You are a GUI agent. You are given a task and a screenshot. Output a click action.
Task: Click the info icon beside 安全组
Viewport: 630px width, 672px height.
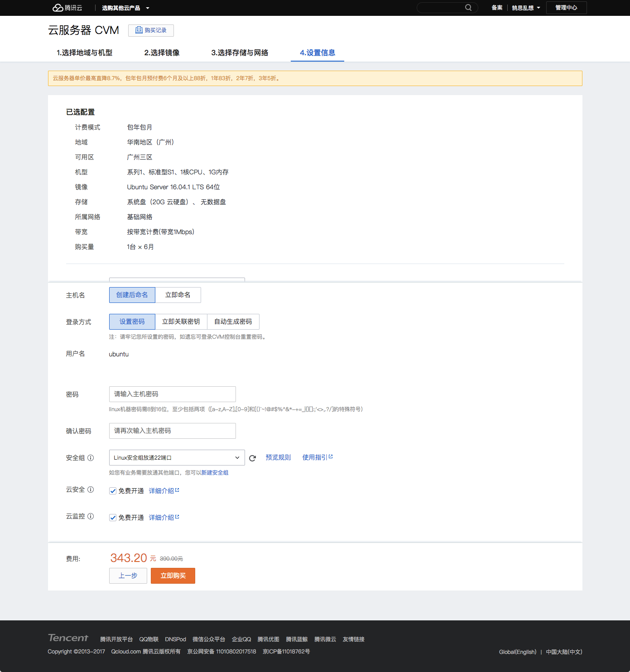point(91,458)
